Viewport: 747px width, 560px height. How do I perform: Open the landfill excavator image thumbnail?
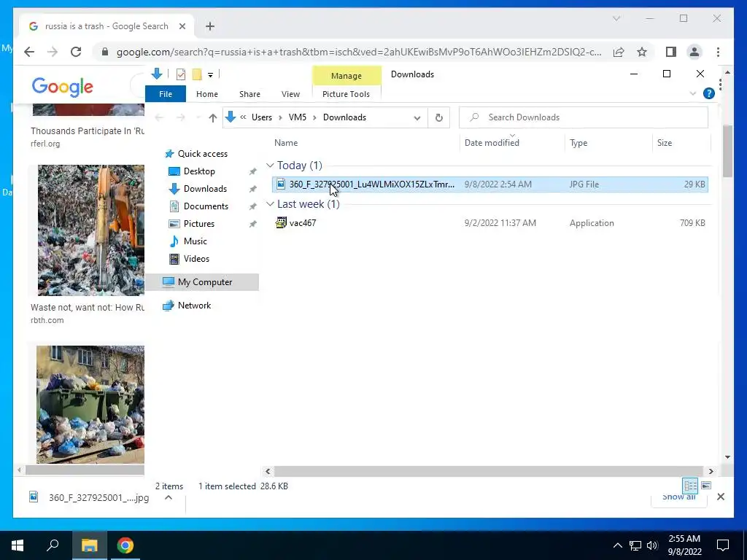(x=90, y=230)
